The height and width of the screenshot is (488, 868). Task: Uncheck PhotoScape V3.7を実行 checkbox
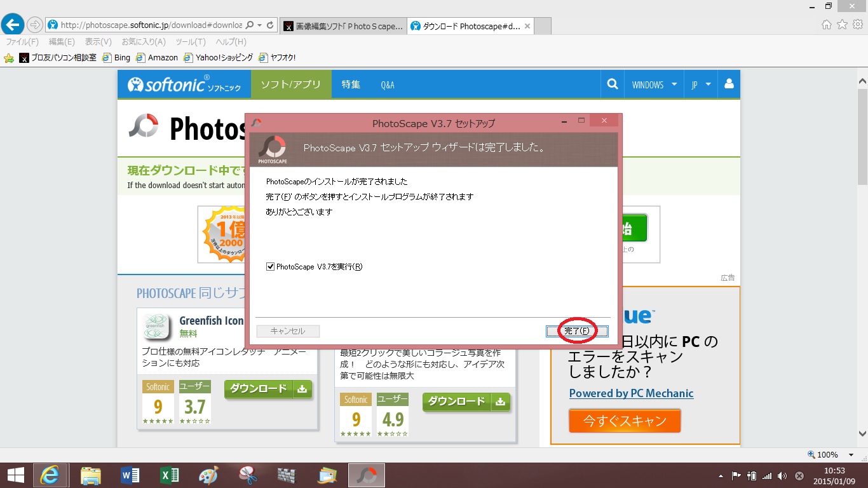click(x=271, y=267)
